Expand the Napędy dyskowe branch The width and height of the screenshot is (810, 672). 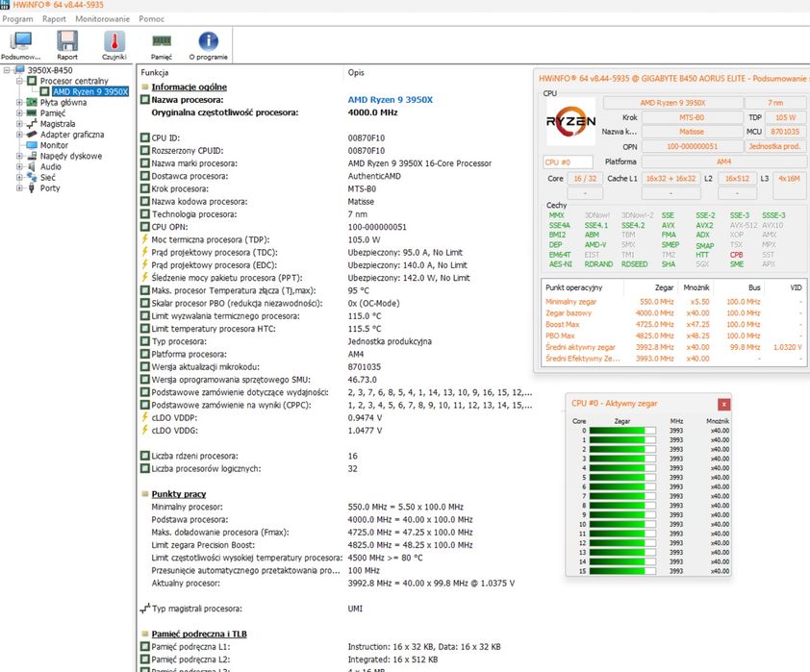tap(19, 156)
